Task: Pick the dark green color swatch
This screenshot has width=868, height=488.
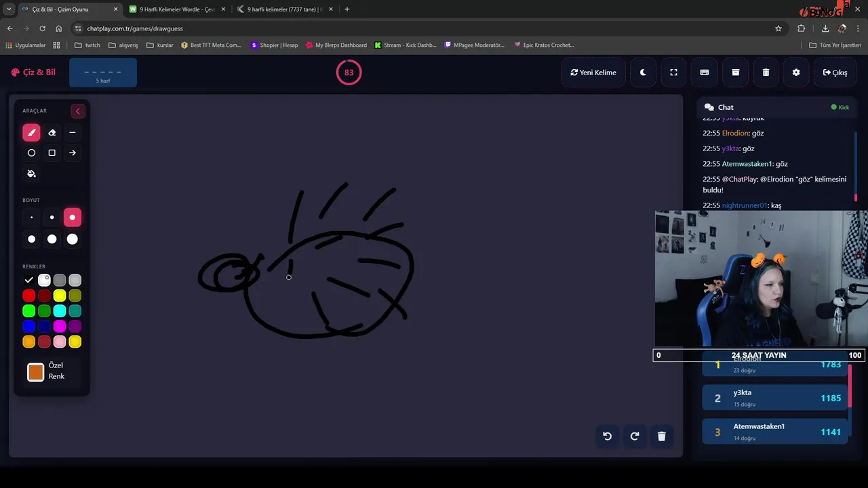Action: (x=44, y=311)
